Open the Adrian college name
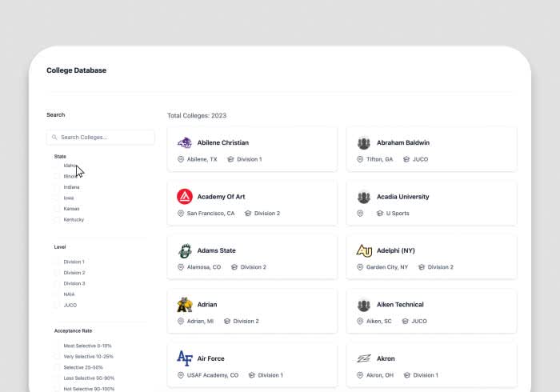The image size is (560, 392). pos(207,305)
